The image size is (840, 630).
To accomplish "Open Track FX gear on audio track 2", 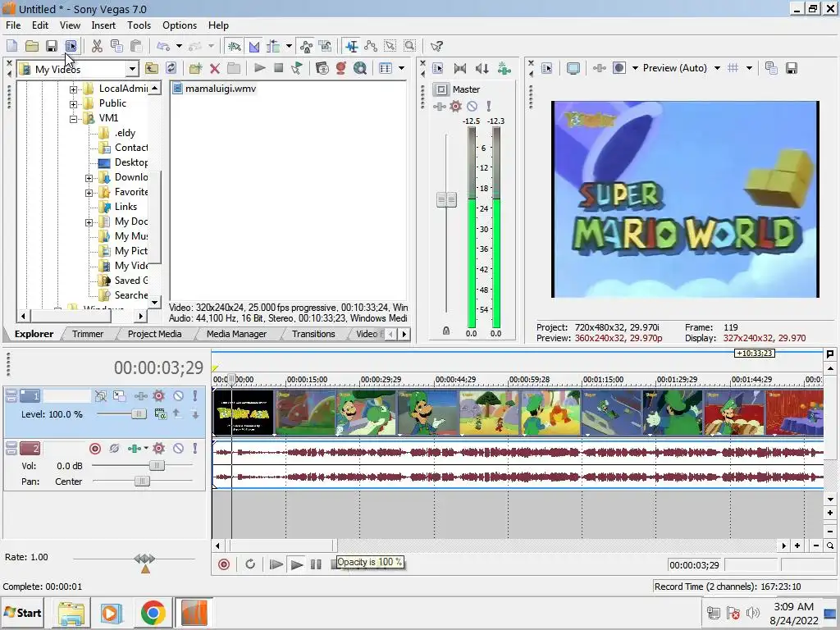I will pyautogui.click(x=158, y=448).
